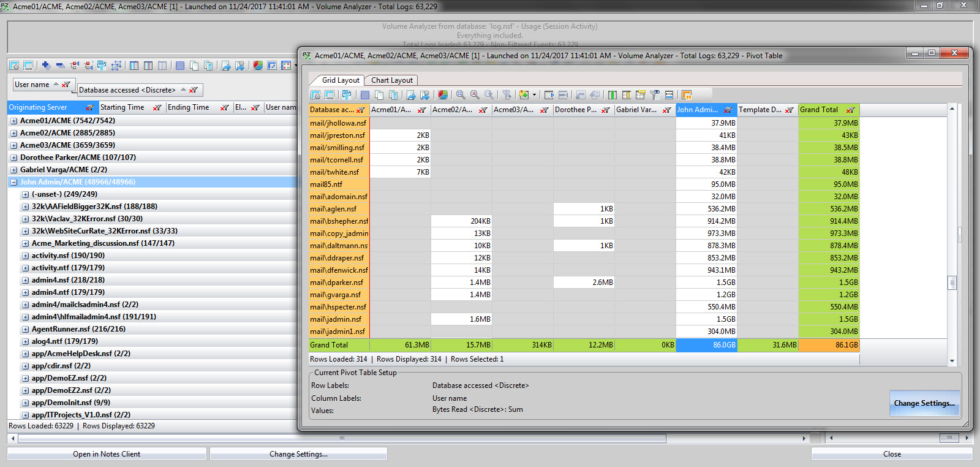Click the pivot table icon in main window toolbar
The height and width of the screenshot is (467, 980).
[271, 66]
